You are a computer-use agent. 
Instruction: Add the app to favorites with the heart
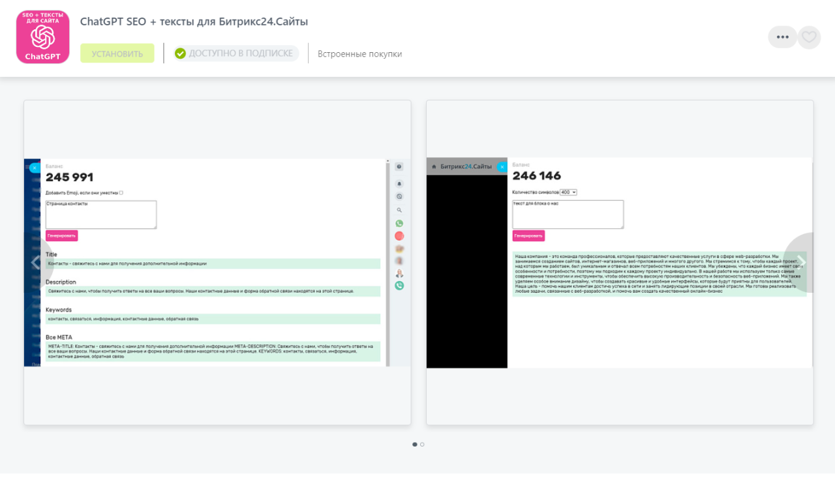point(809,37)
